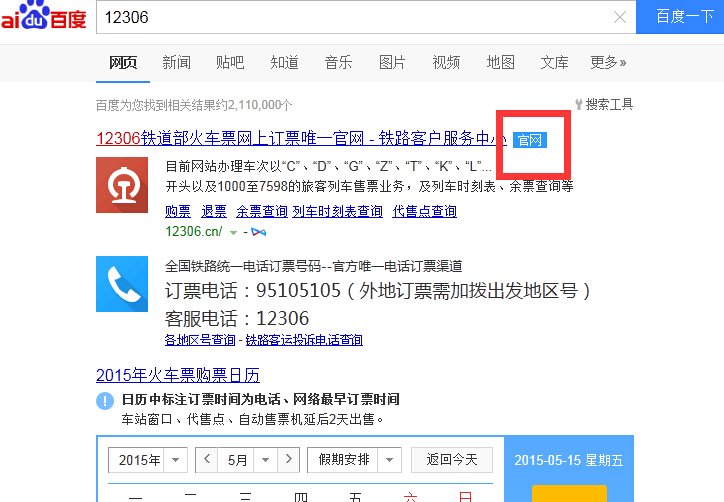Click the 百度一下 search button
This screenshot has height=502, width=724.
coord(680,17)
